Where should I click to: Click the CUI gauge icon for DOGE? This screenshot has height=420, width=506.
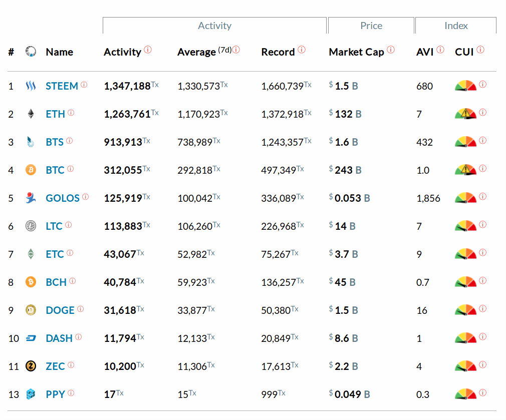pyautogui.click(x=465, y=310)
